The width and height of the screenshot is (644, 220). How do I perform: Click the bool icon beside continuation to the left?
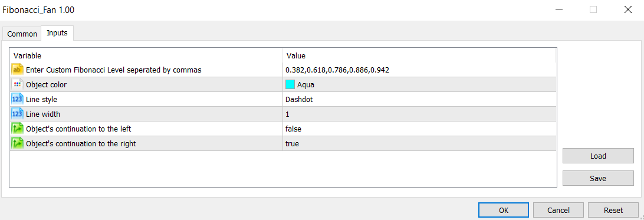tap(17, 129)
